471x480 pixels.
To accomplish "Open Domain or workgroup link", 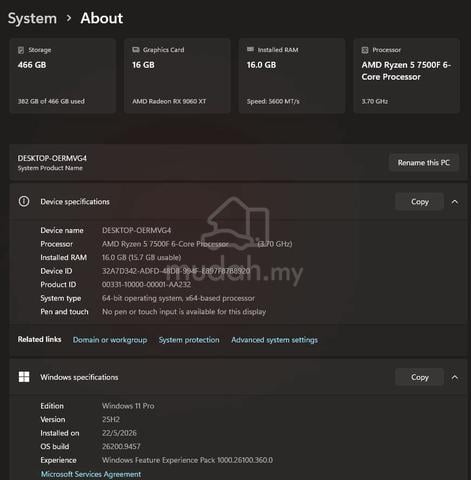I will (110, 340).
